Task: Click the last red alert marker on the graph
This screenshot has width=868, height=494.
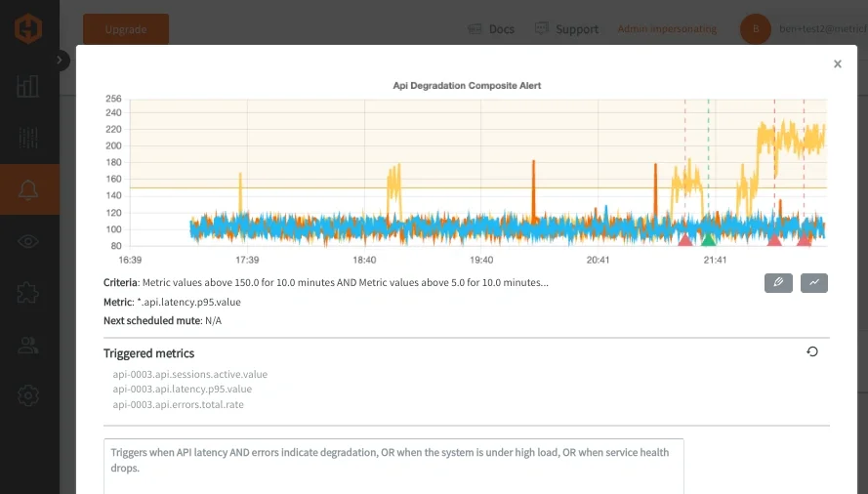Action: (804, 240)
